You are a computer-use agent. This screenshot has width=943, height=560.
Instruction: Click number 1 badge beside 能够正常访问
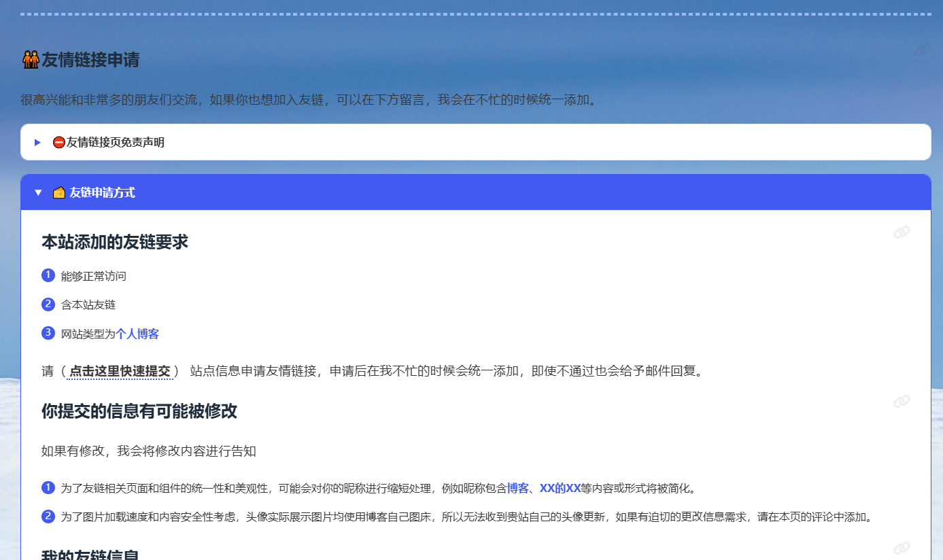pos(48,275)
